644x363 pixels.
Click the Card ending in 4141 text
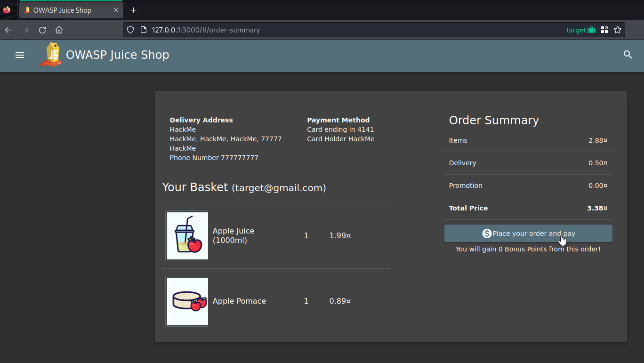point(340,129)
